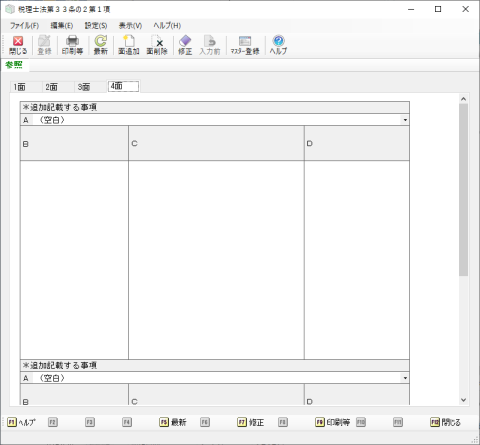Click the ヘルプ help icon in toolbar
480x445 pixels.
[x=278, y=45]
